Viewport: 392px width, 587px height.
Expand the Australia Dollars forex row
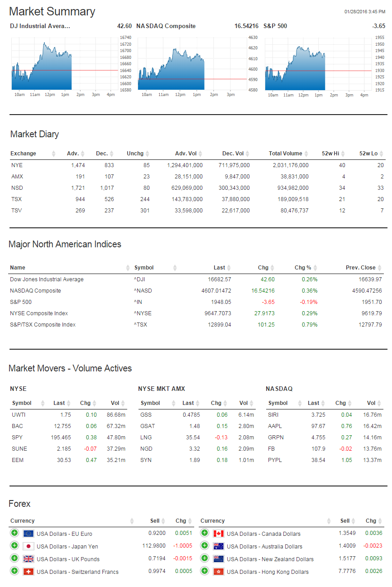point(204,546)
